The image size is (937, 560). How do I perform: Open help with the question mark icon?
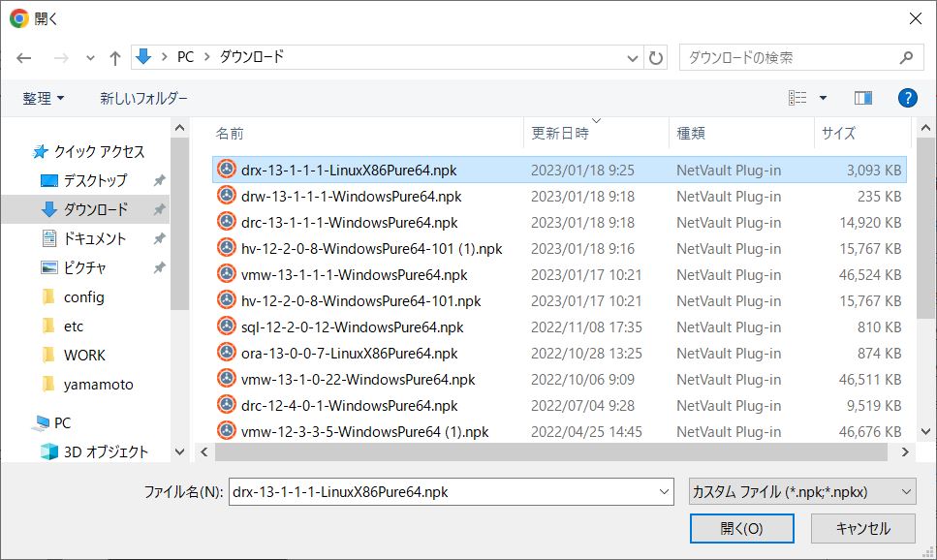pyautogui.click(x=907, y=98)
